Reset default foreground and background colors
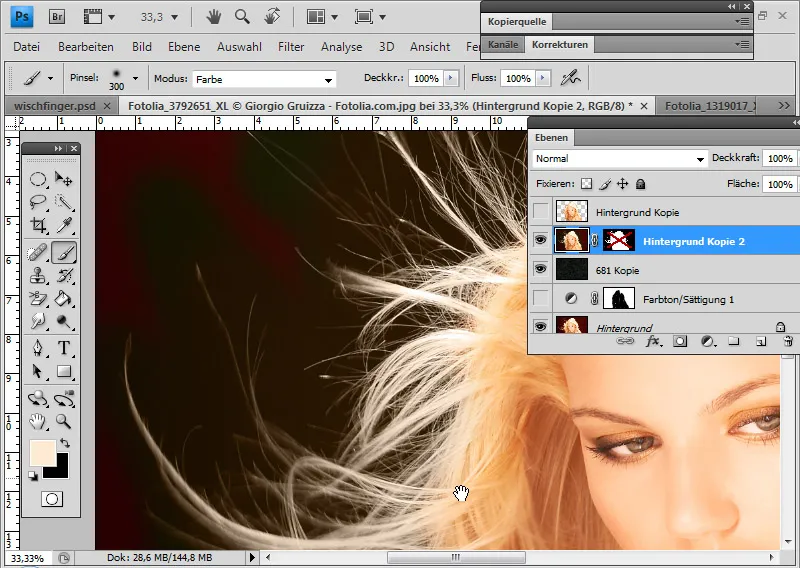This screenshot has height=568, width=800. (x=33, y=476)
